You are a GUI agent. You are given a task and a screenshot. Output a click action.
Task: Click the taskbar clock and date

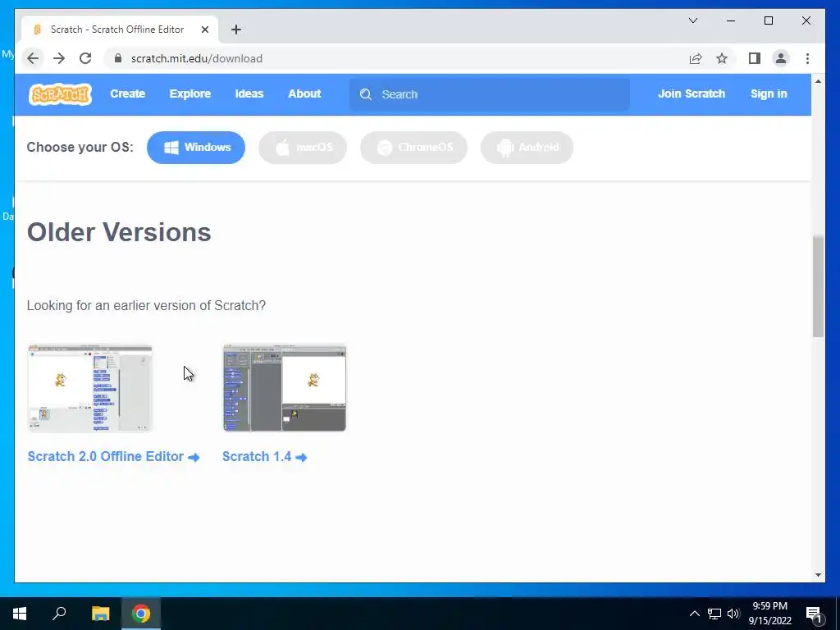pyautogui.click(x=769, y=614)
